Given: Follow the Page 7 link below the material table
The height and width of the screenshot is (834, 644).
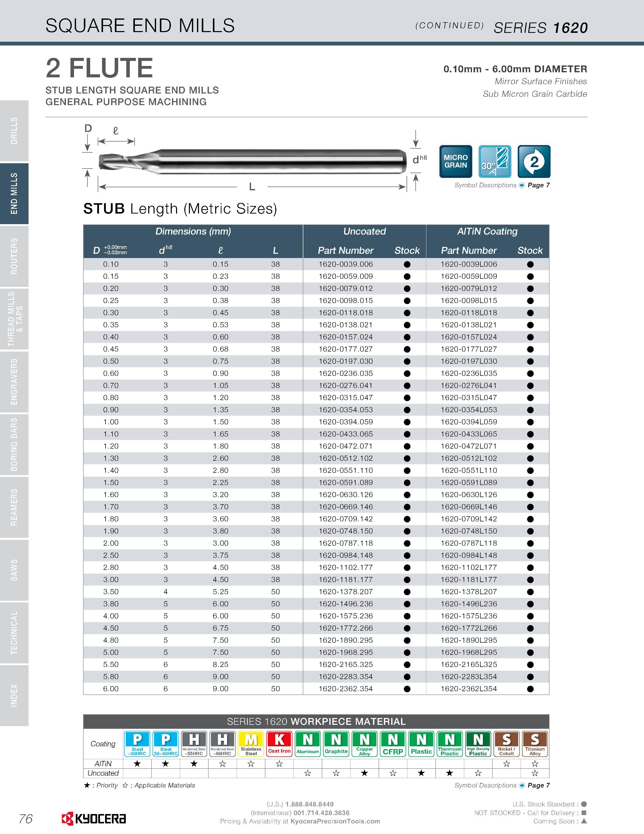Looking at the screenshot, I should pos(538,785).
